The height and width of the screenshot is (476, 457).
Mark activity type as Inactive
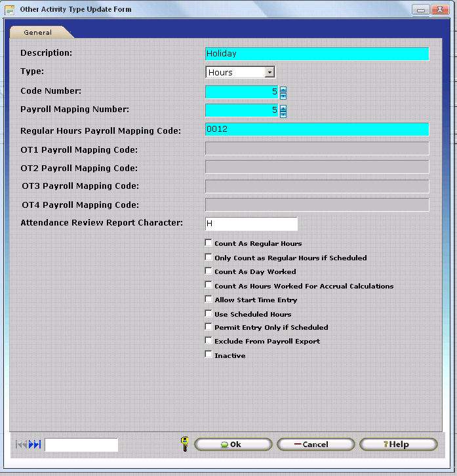point(209,355)
